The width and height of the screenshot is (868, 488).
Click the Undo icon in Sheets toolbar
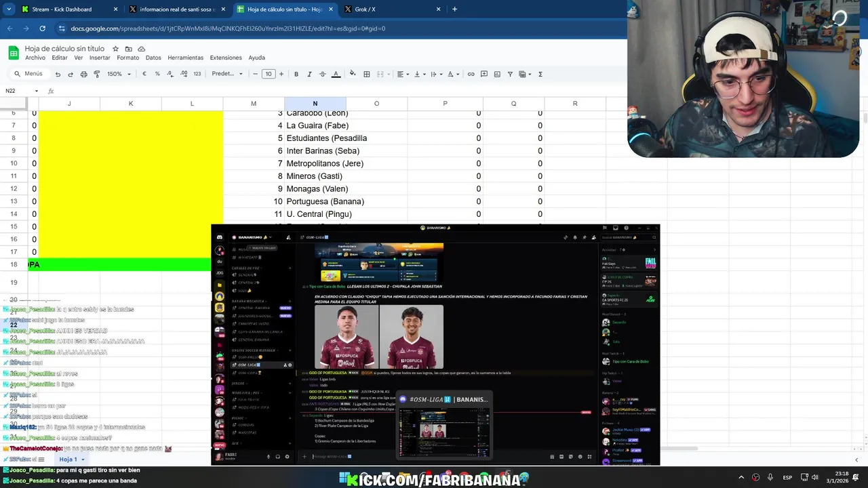58,74
